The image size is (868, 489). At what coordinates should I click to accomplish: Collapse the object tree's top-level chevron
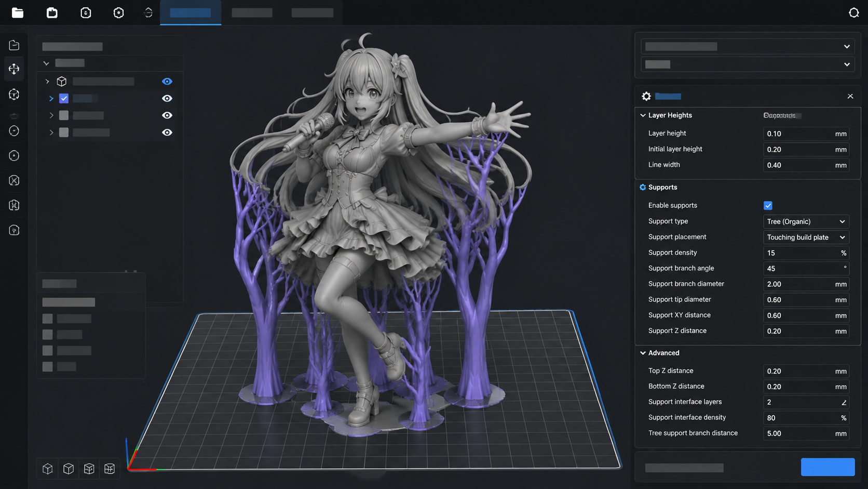click(46, 63)
